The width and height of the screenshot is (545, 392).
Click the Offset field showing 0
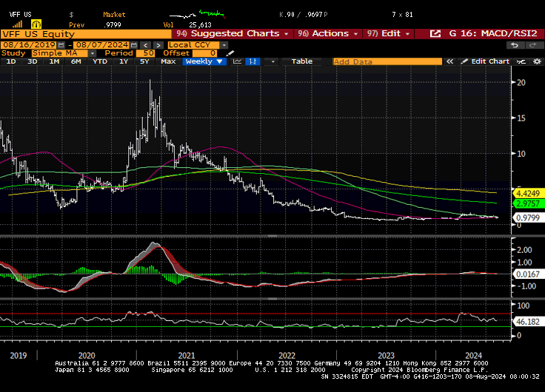(204, 53)
